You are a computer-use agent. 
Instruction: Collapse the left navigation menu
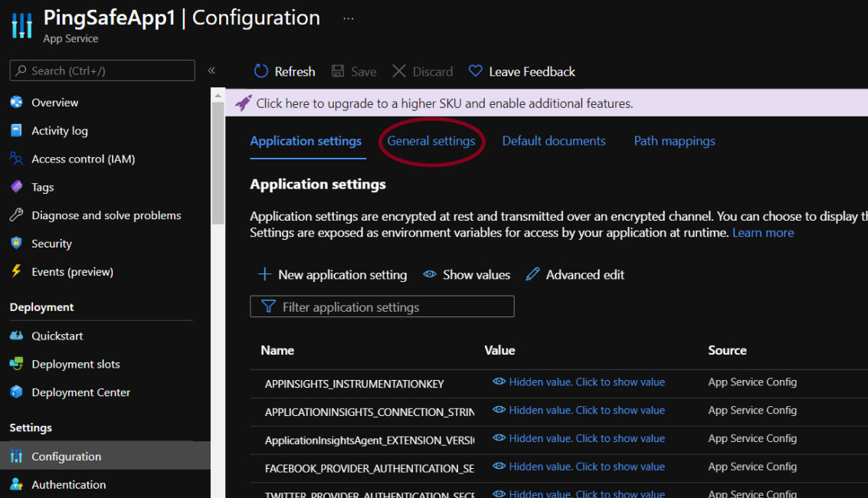[x=211, y=70]
